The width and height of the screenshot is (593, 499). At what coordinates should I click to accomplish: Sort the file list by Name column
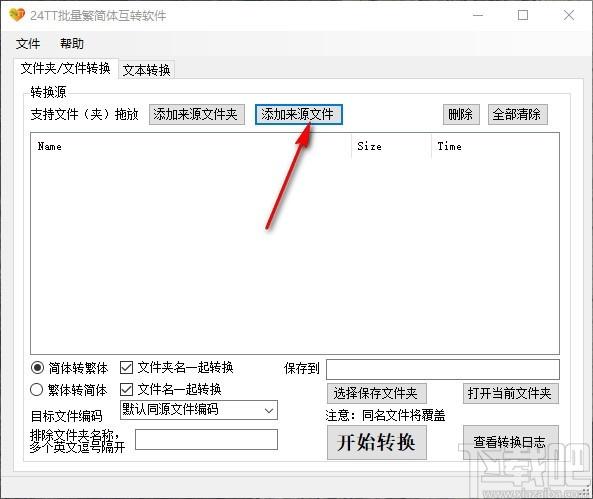[x=50, y=146]
